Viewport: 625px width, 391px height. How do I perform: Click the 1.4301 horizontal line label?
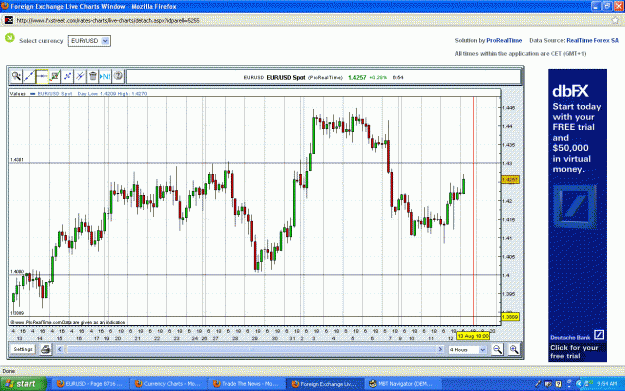click(x=17, y=160)
